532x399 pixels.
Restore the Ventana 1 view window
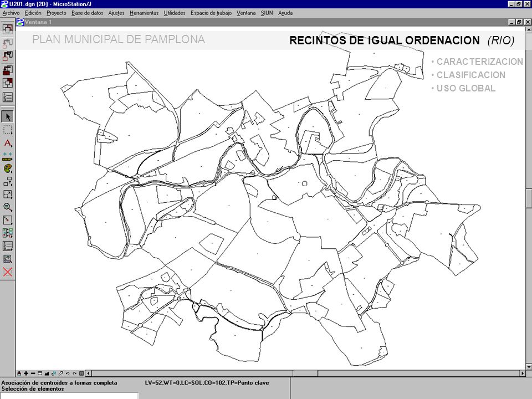click(x=519, y=22)
